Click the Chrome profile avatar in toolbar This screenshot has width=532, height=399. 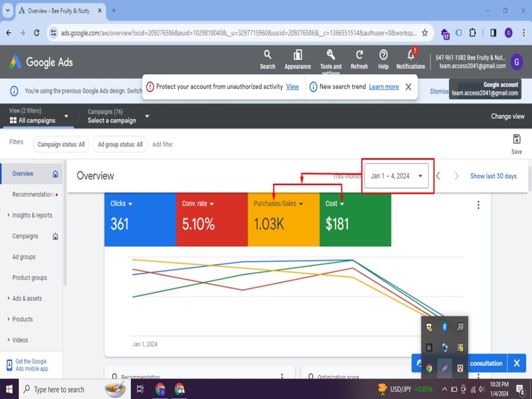click(508, 33)
